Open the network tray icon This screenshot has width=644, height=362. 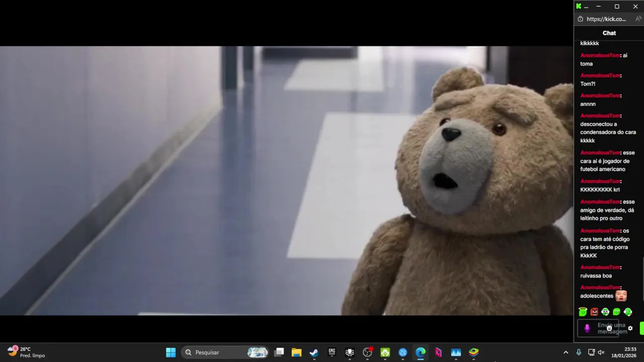tap(592, 352)
